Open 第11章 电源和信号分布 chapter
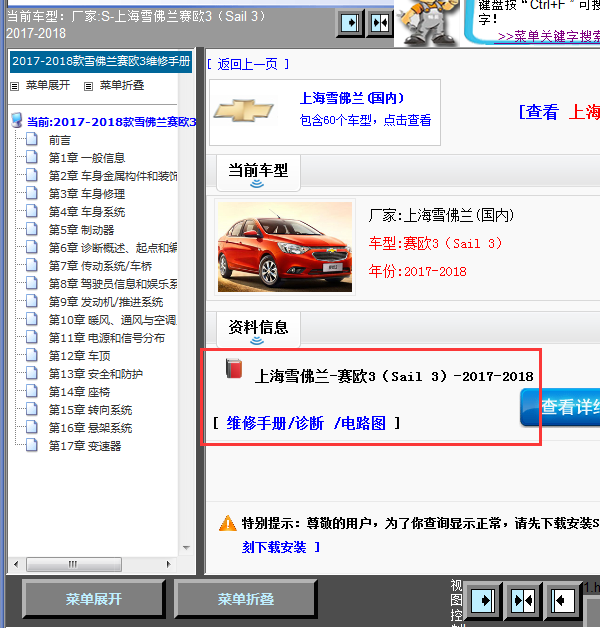Viewport: 600px width, 628px height. click(107, 338)
